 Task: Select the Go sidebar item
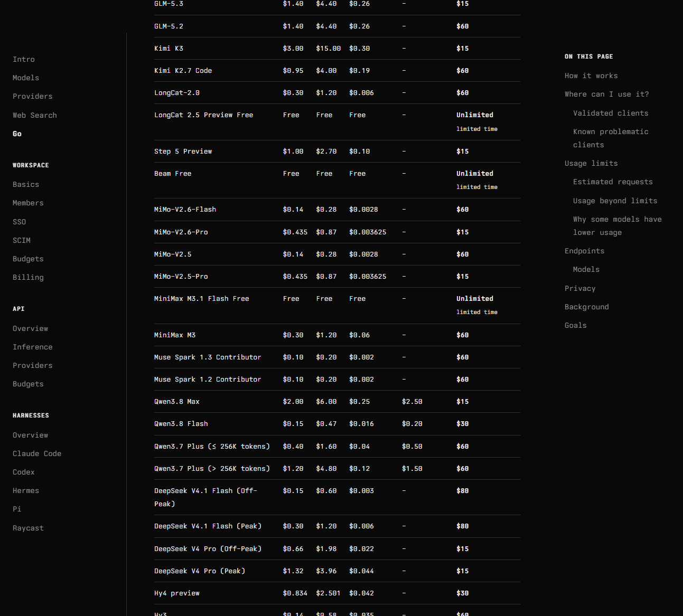tap(17, 134)
